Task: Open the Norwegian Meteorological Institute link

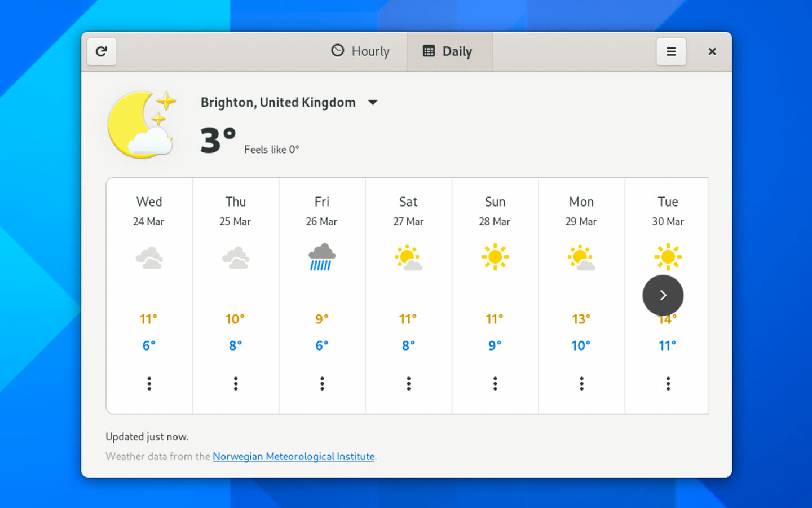Action: pos(293,456)
